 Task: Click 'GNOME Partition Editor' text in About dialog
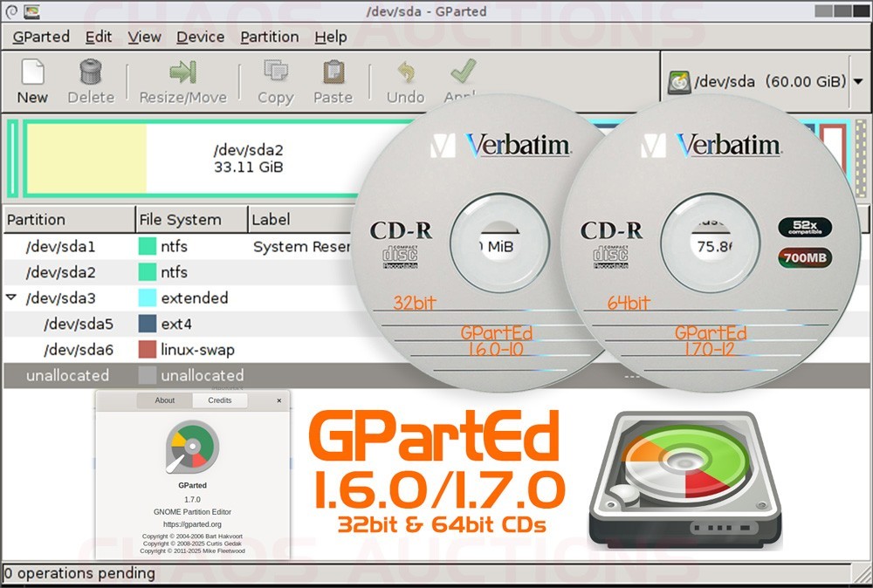[x=192, y=512]
